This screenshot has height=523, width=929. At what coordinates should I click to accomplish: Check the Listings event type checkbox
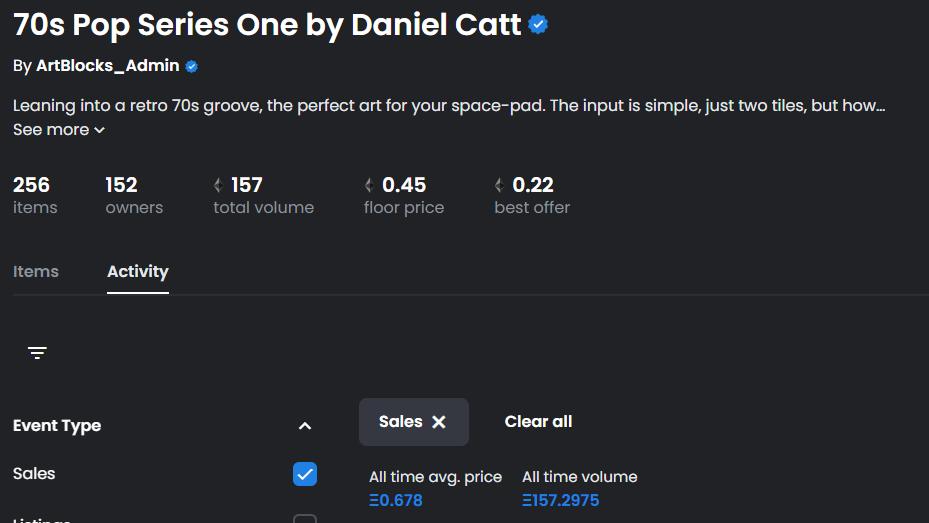click(305, 519)
